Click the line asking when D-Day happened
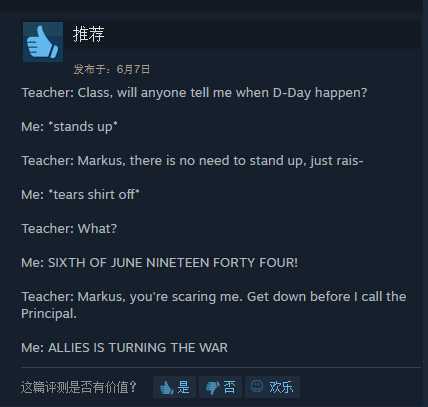This screenshot has width=428, height=407. [194, 93]
